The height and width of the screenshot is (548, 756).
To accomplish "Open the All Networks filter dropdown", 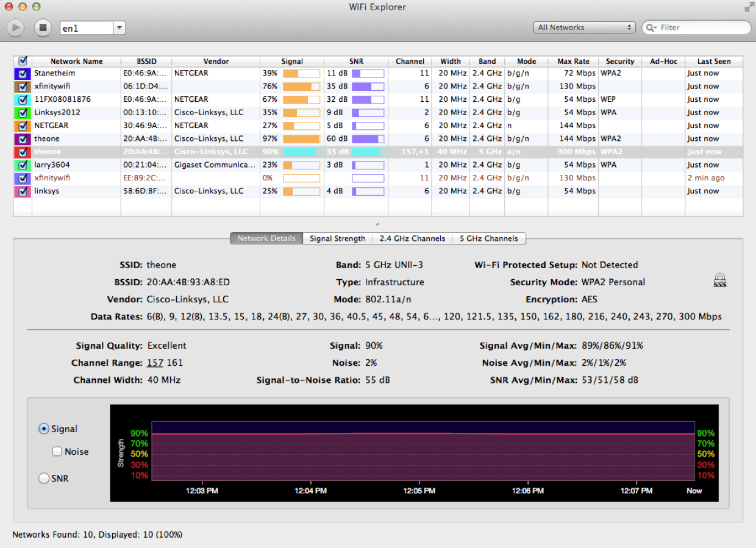I will pos(583,27).
